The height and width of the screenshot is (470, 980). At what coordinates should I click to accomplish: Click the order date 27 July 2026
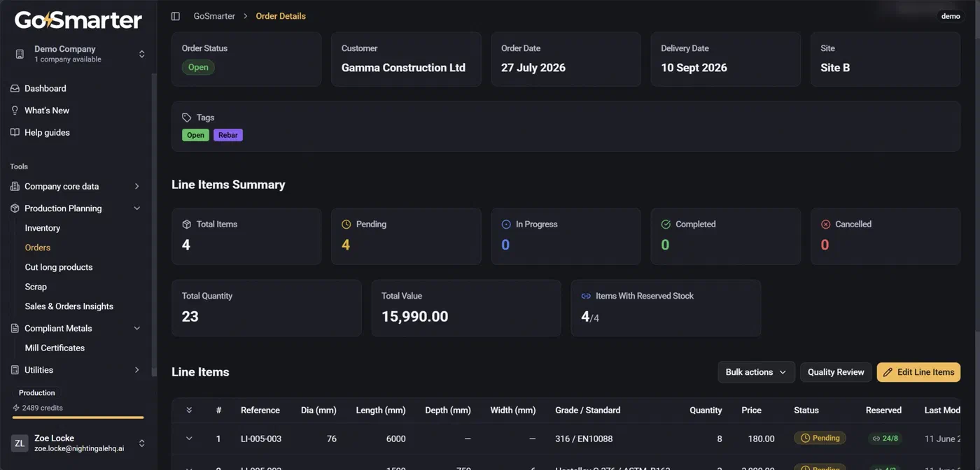tap(533, 68)
